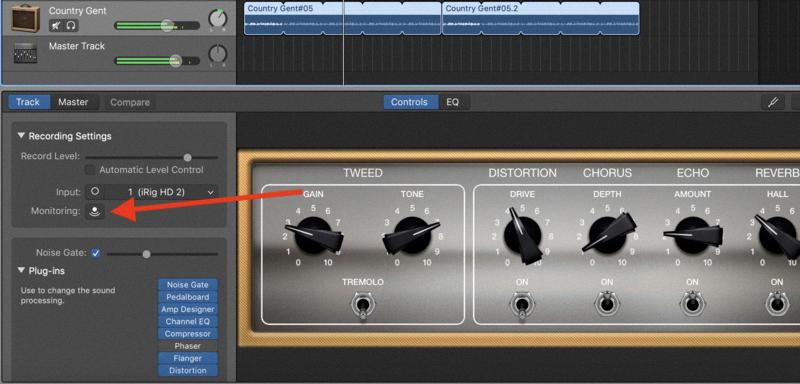
Task: Open the Noise Gate plug-in slot
Action: click(x=188, y=285)
